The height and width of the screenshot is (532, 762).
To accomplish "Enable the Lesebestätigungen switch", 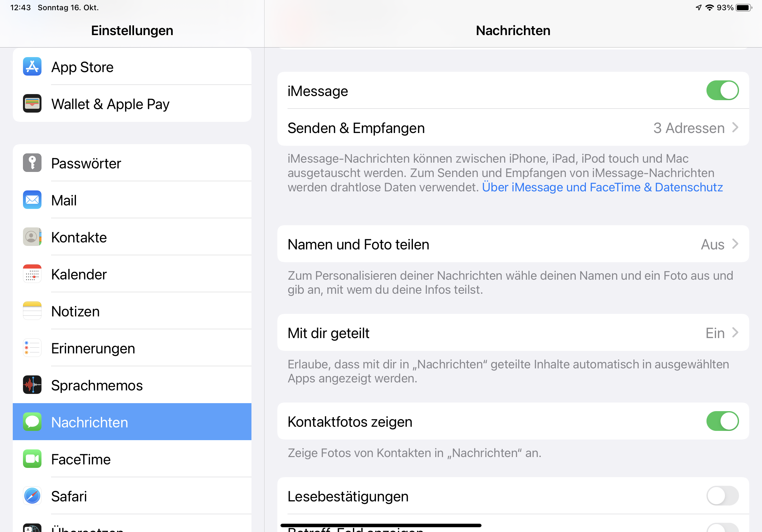I will pos(722,496).
